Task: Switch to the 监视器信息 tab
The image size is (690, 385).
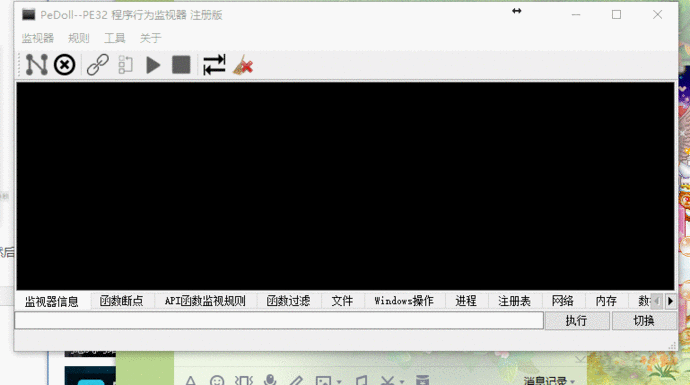Action: coord(52,301)
